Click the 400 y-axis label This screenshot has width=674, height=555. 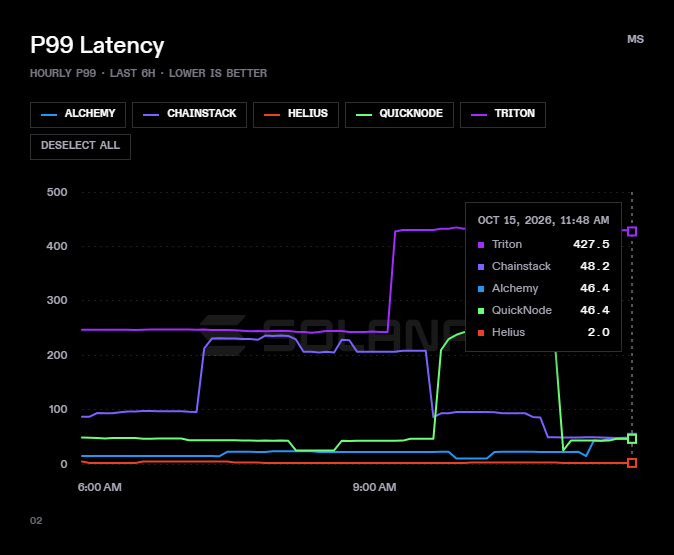[57, 246]
